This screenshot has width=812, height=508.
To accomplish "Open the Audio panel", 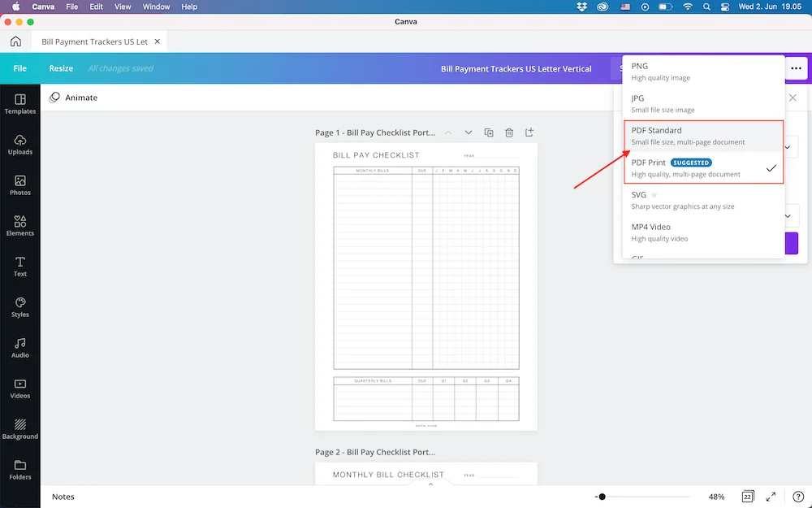I will pyautogui.click(x=20, y=347).
